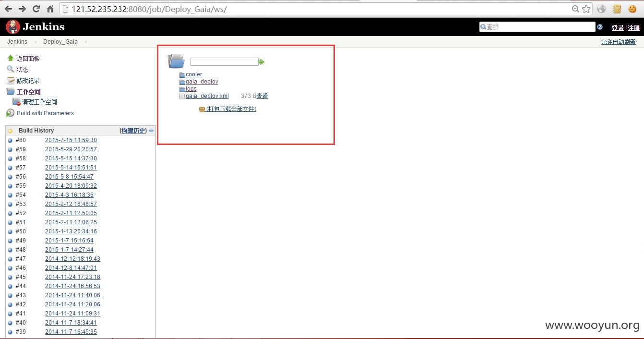Click the zoom magnifier icon in address bar
The image size is (644, 339).
click(575, 9)
